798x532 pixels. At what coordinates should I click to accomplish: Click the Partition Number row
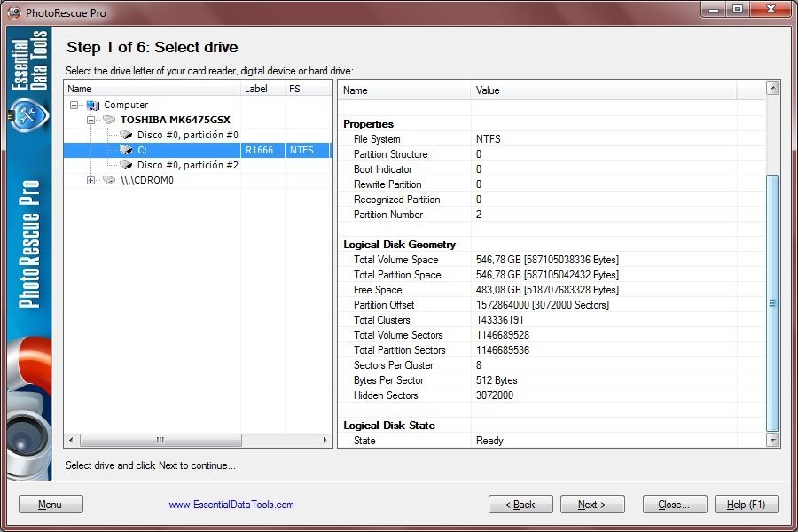pyautogui.click(x=552, y=215)
